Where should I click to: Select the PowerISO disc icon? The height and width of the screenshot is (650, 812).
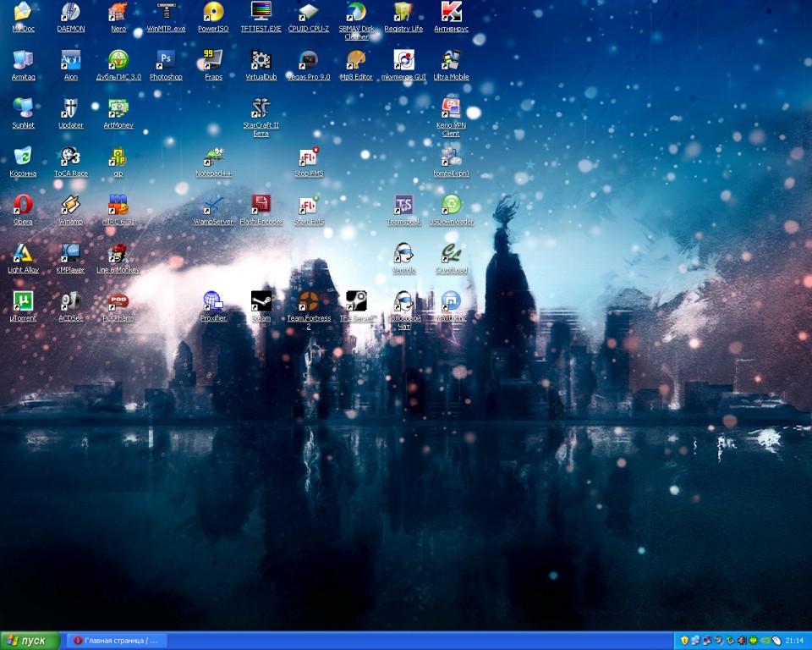[213, 12]
